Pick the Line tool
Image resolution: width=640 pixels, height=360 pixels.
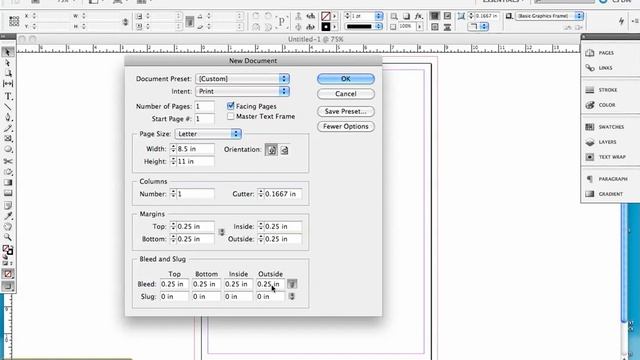pos(8,107)
